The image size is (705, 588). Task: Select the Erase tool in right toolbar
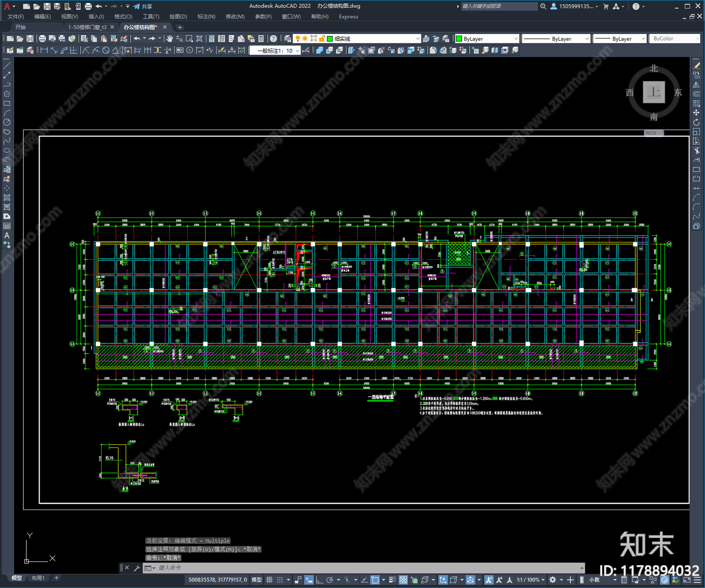696,65
